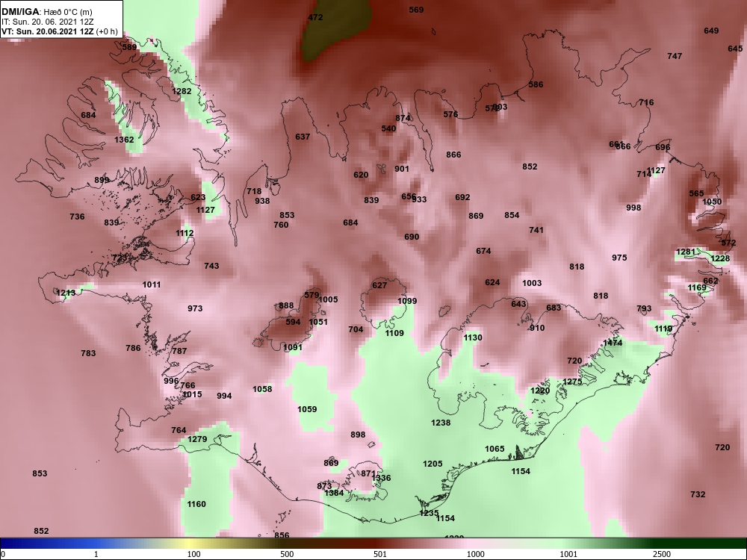Click the 500 label on the color scale
This screenshot has height=560, width=747.
[287, 554]
